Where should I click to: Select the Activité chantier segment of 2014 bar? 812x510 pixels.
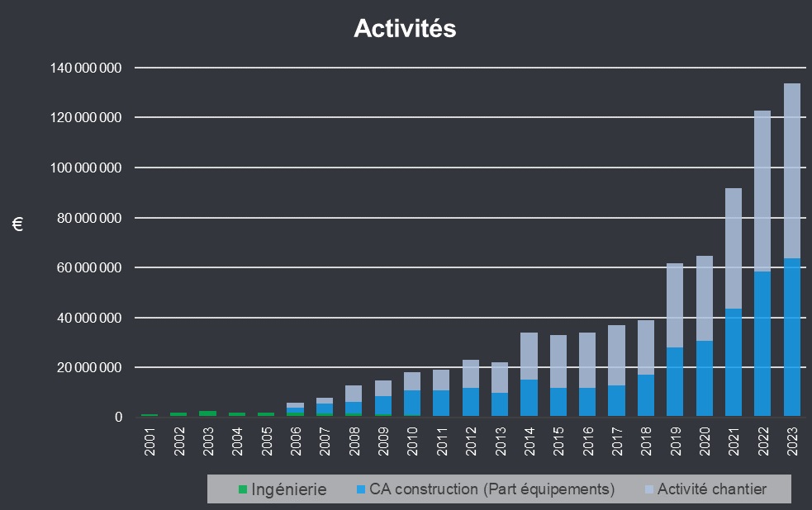[x=529, y=357]
